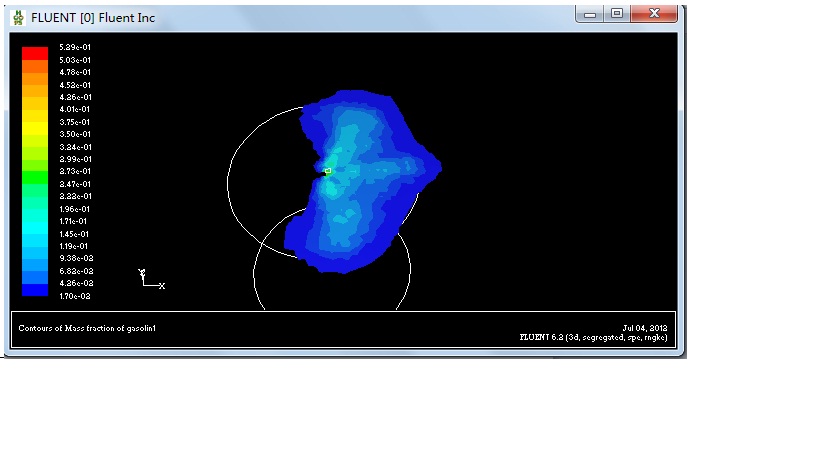819x460 pixels.
Task: Click the Jul 04, 2012 date text
Action: (644, 327)
